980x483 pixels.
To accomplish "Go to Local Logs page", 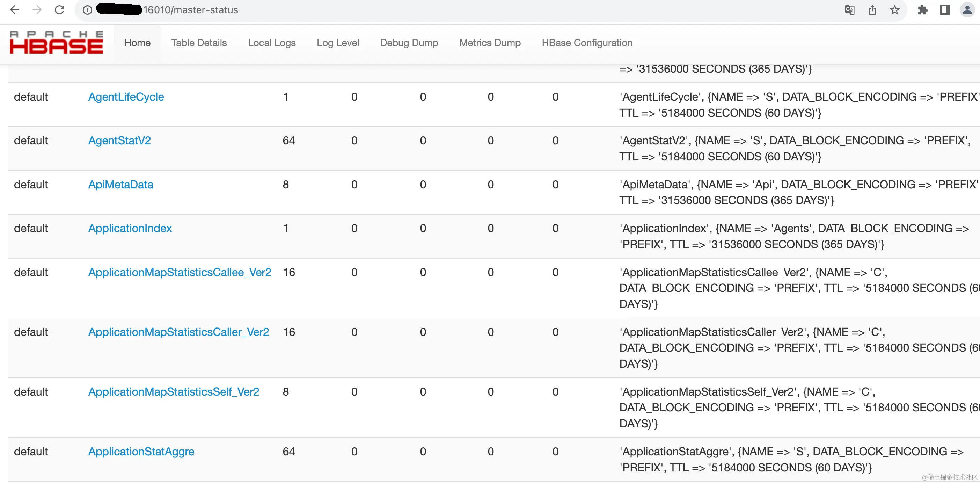I will click(x=272, y=43).
